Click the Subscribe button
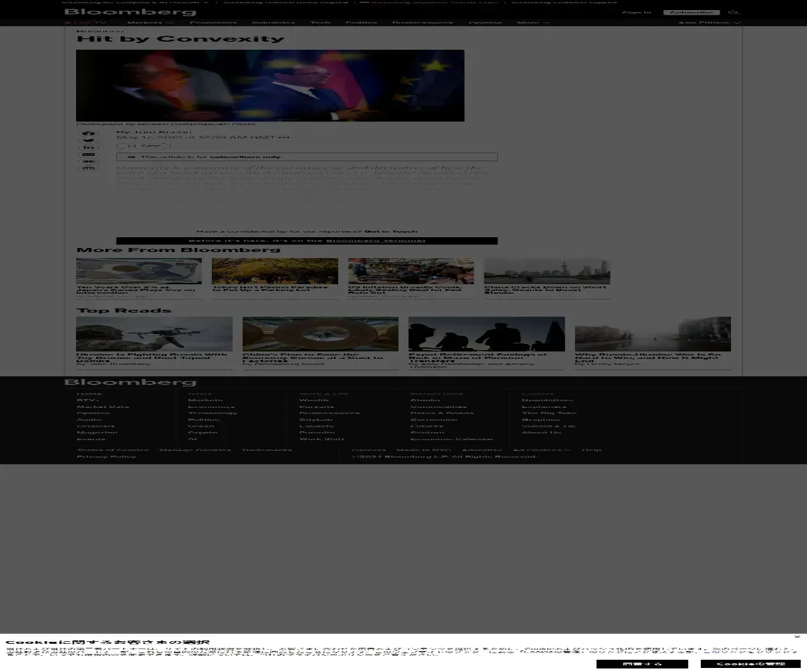Screen dimensions: 807x672 pyautogui.click(x=691, y=12)
